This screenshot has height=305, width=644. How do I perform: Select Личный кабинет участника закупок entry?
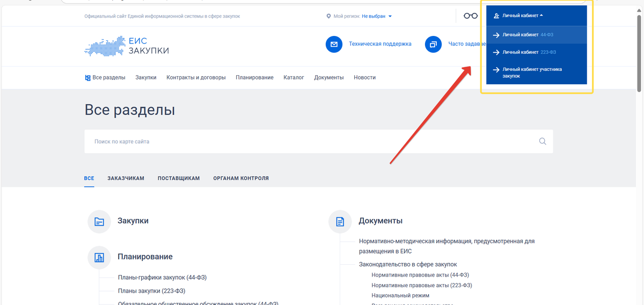(x=537, y=72)
